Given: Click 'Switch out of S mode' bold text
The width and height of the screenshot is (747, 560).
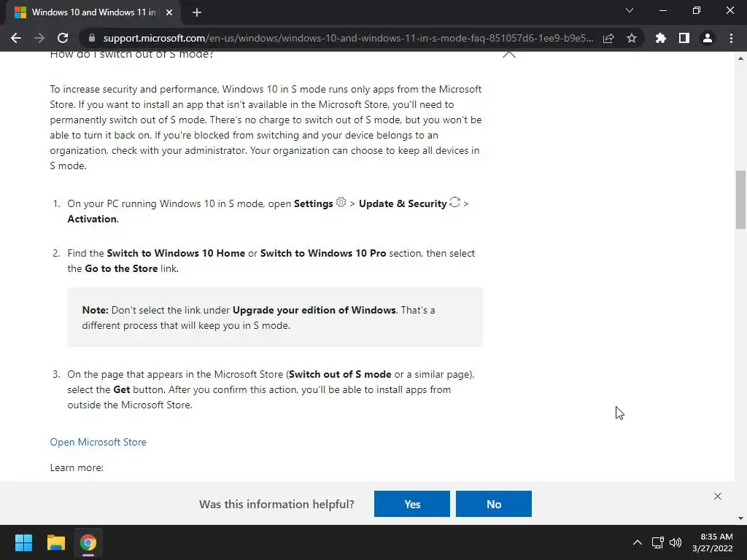Looking at the screenshot, I should pos(340,374).
